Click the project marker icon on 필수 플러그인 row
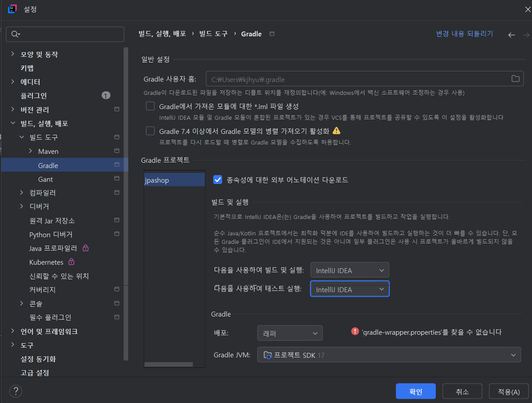 tap(117, 317)
